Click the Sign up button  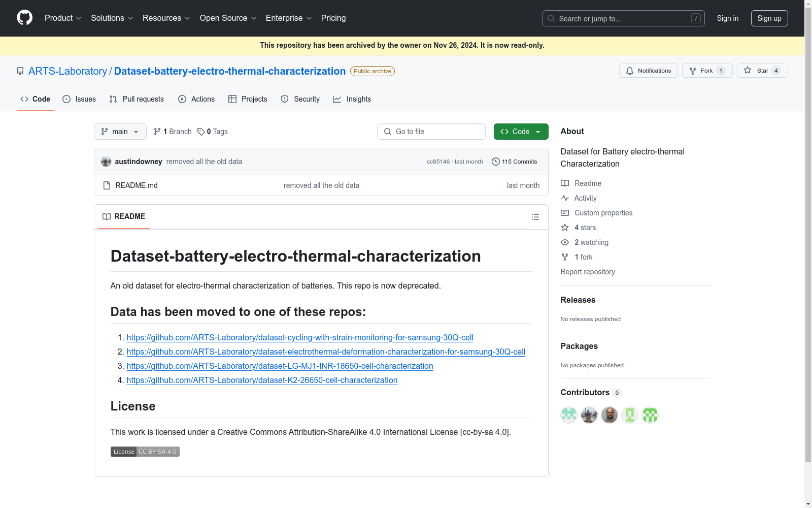[x=769, y=18]
